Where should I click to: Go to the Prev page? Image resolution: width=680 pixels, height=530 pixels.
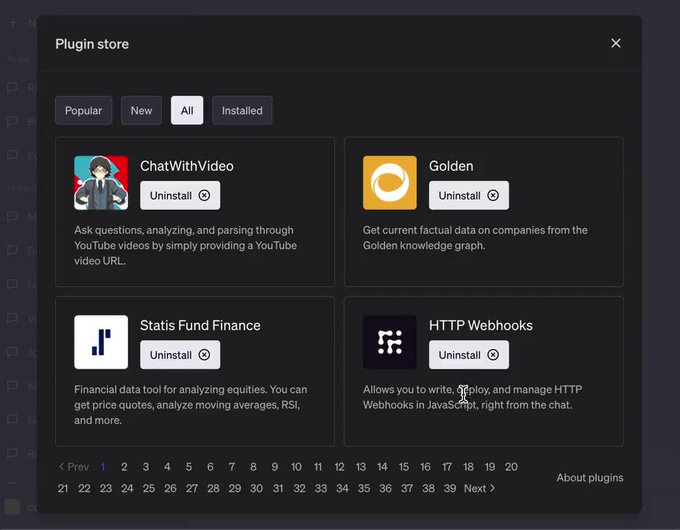click(74, 467)
